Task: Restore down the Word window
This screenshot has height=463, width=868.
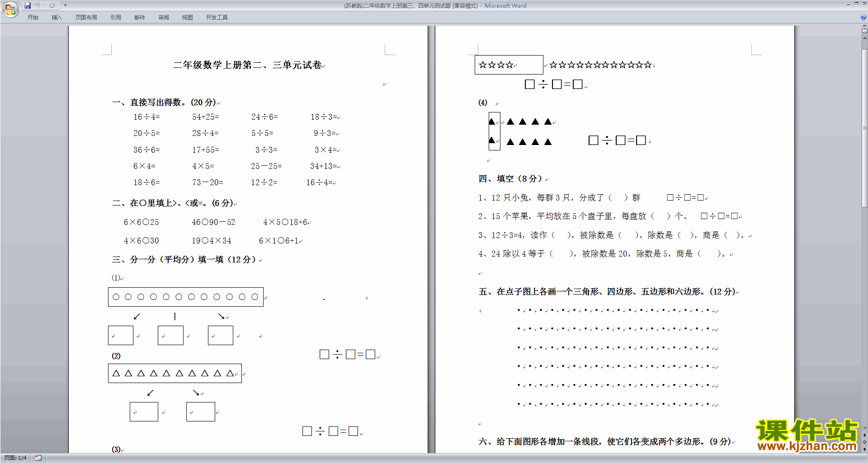Action: coord(856,3)
